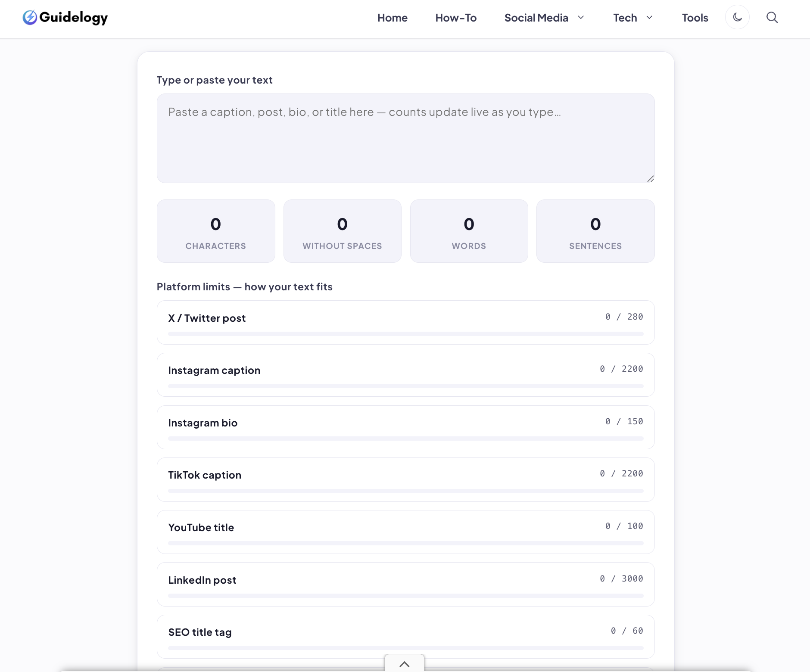Expand the Social Media dropdown chevron
The image size is (810, 672).
coord(581,18)
